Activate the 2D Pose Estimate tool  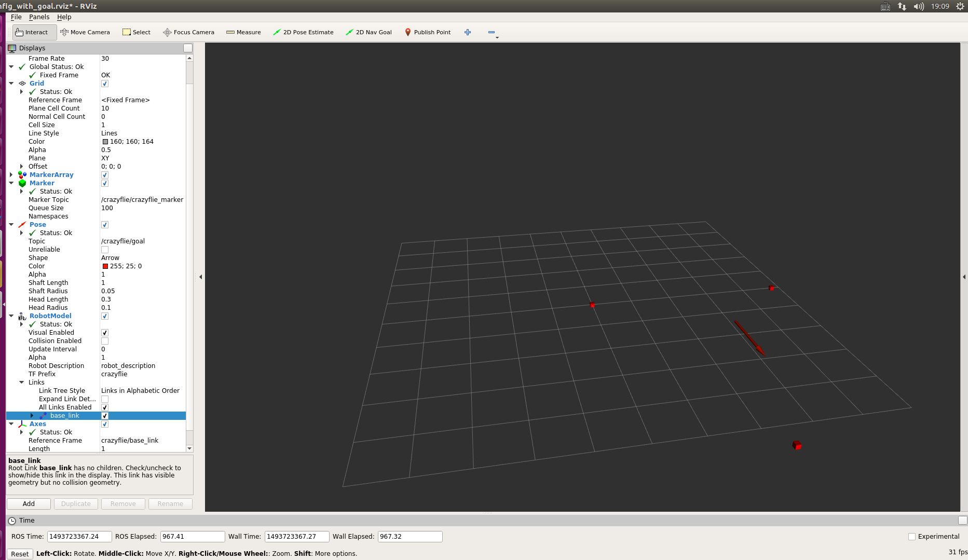pyautogui.click(x=303, y=32)
